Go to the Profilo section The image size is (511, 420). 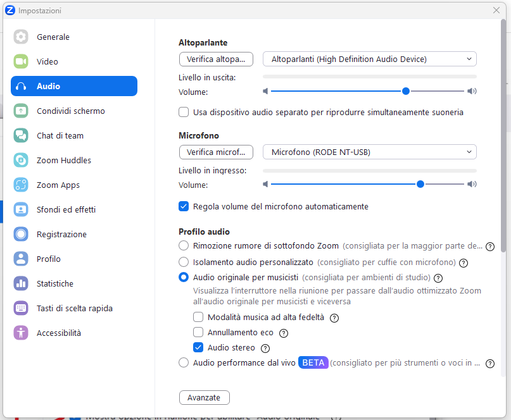pyautogui.click(x=74, y=259)
